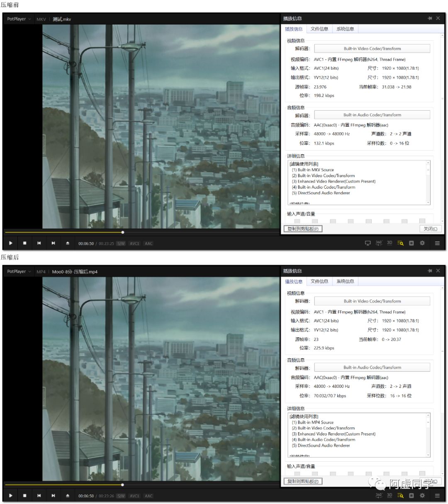Switch to 播放信息 tab in Moo0 mp4 window
Image resolution: width=448 pixels, height=504 pixels.
coord(294,282)
